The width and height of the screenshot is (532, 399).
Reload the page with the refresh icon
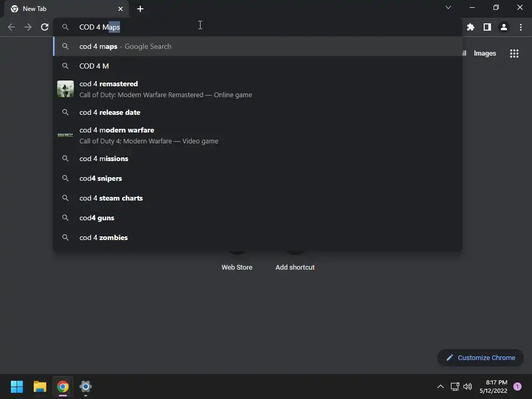(x=45, y=27)
